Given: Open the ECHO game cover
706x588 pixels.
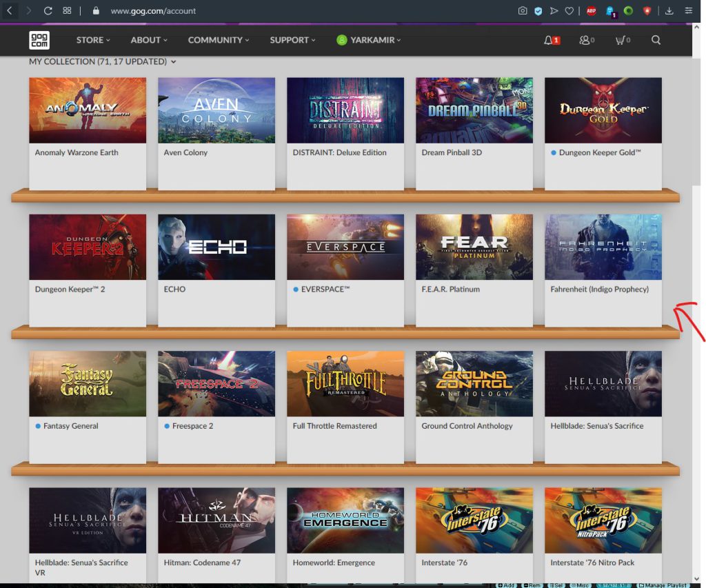Looking at the screenshot, I should [216, 247].
